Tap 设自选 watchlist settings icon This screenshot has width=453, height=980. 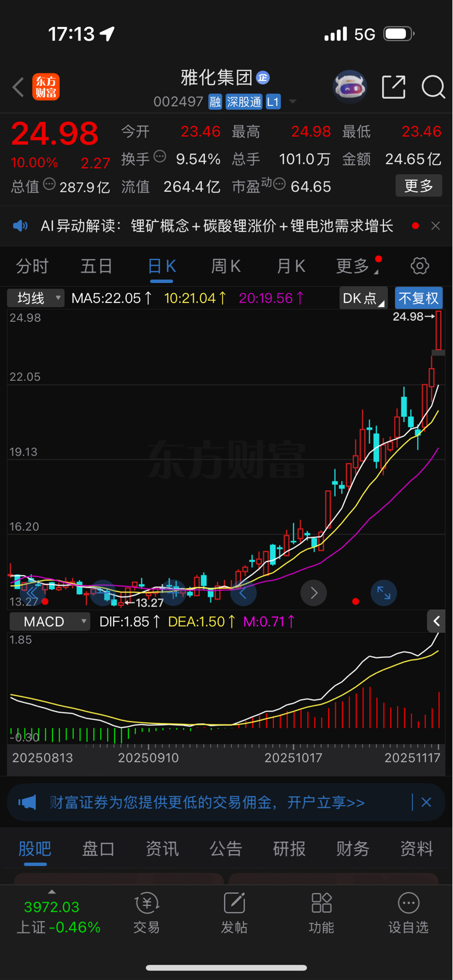[x=408, y=913]
